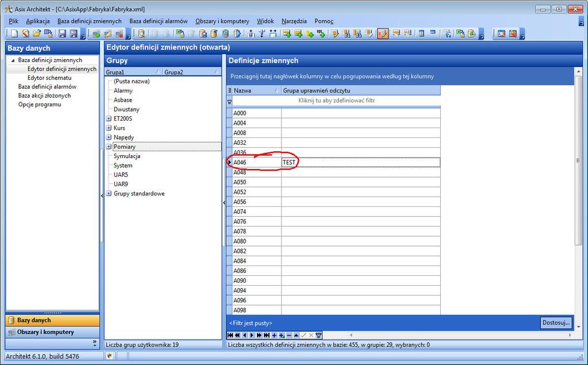Collapse Baza definicji zmiennych tree node

(13, 60)
